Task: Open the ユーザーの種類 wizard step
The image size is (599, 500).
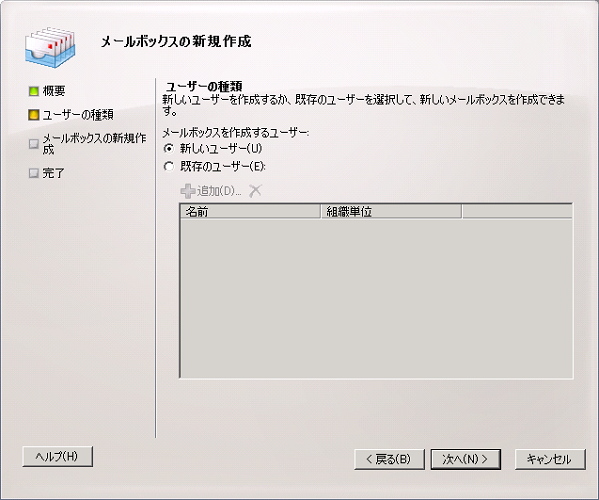Action: (x=78, y=115)
